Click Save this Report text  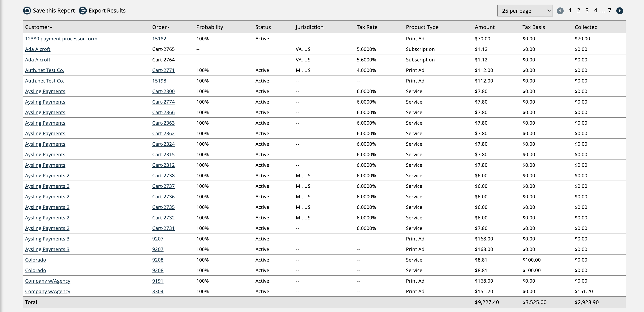[x=54, y=11]
